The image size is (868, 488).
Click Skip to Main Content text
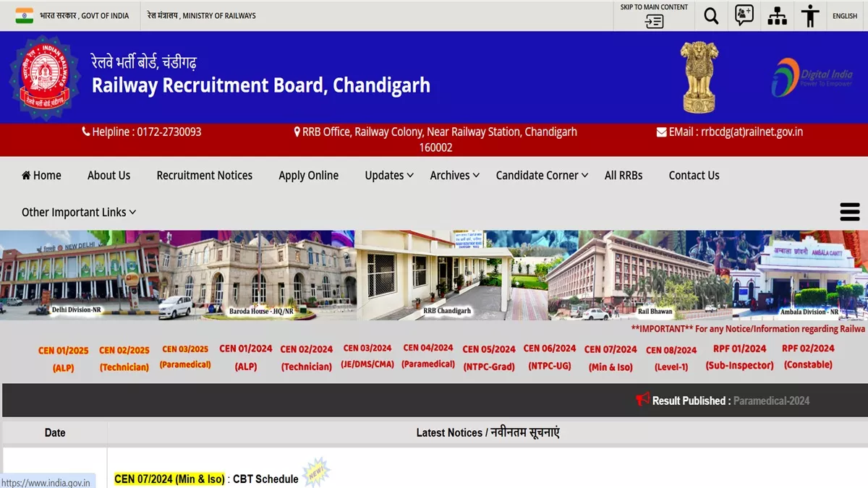coord(654,7)
